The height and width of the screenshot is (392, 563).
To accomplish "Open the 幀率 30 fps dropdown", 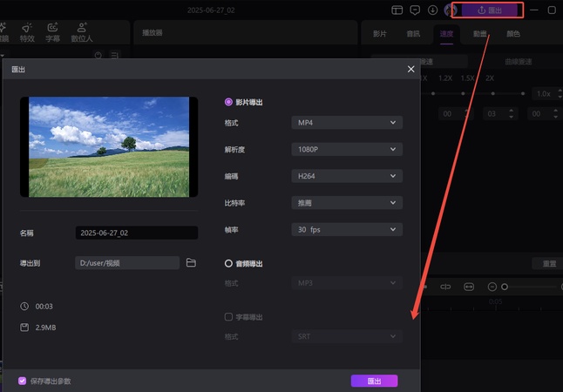I will click(347, 230).
